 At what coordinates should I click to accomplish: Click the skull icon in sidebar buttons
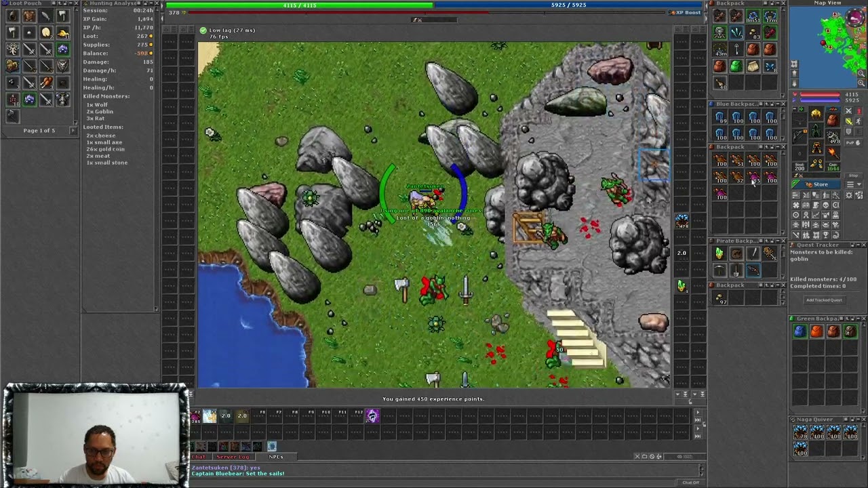tap(825, 205)
